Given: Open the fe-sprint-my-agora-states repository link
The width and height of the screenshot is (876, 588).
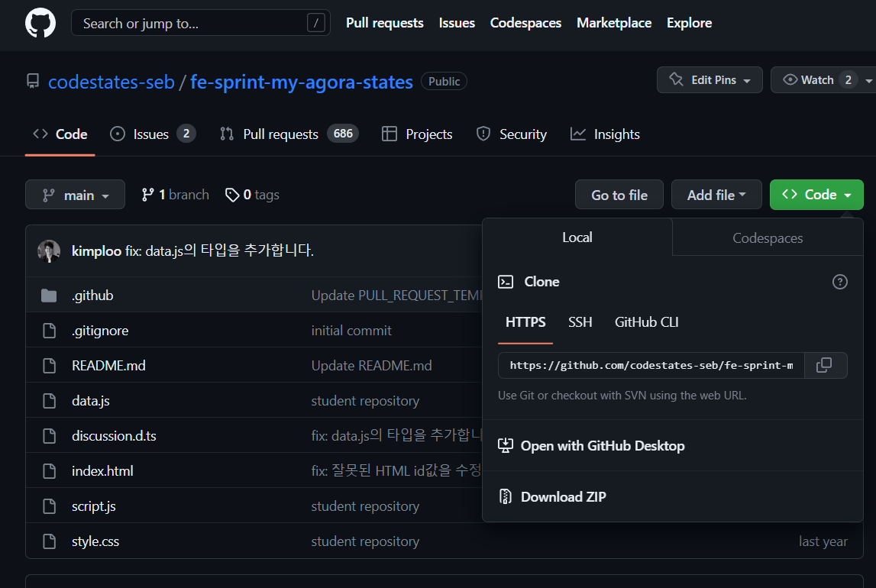Looking at the screenshot, I should tap(302, 82).
